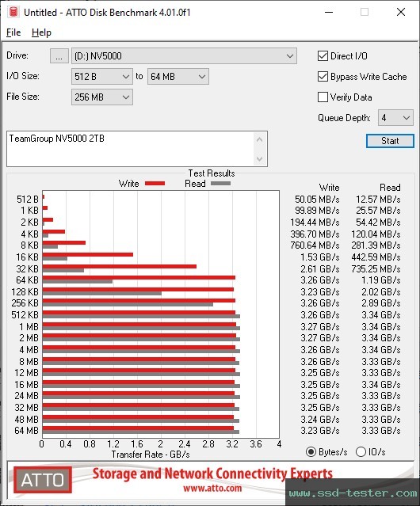420x506 pixels.
Task: Click the description field with TeamGroup NV5000 2TB
Action: pyautogui.click(x=131, y=149)
